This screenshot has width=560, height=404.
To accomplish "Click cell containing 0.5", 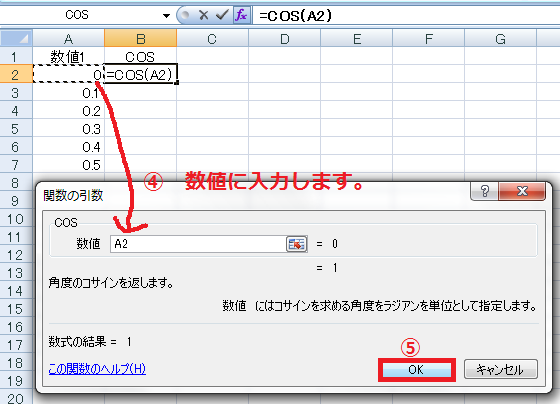I will [x=69, y=165].
